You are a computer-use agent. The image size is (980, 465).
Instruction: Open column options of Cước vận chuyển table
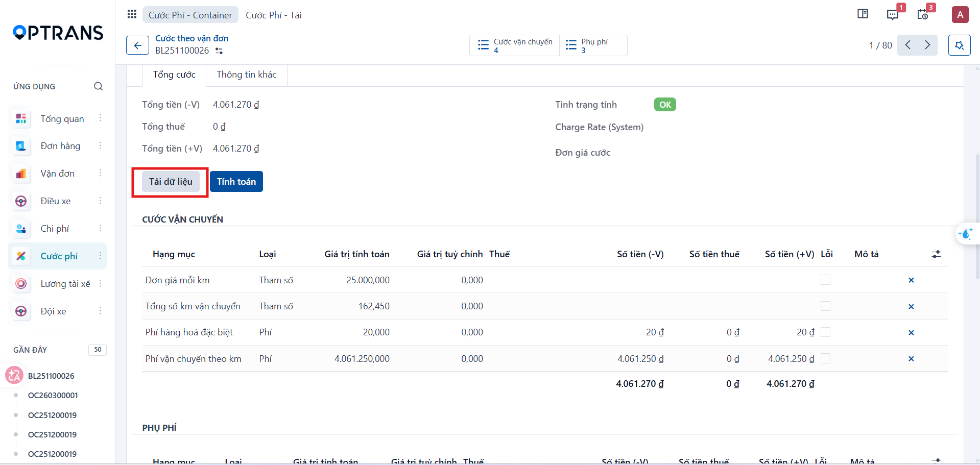[x=936, y=254]
